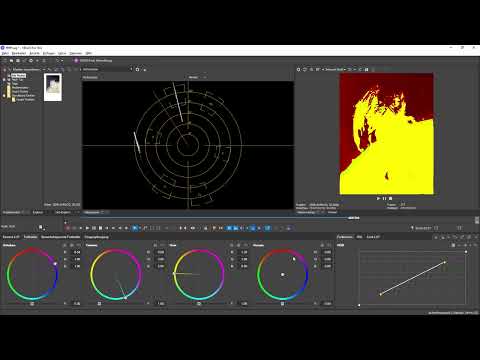Select the lower-left control point on the curve
Viewport: 480px width, 360px height.
tap(380, 294)
